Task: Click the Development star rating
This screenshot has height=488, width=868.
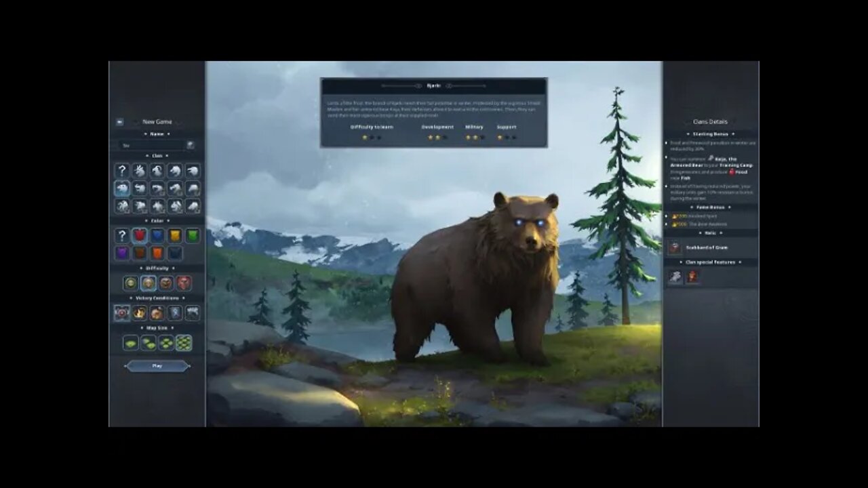Action: point(437,137)
